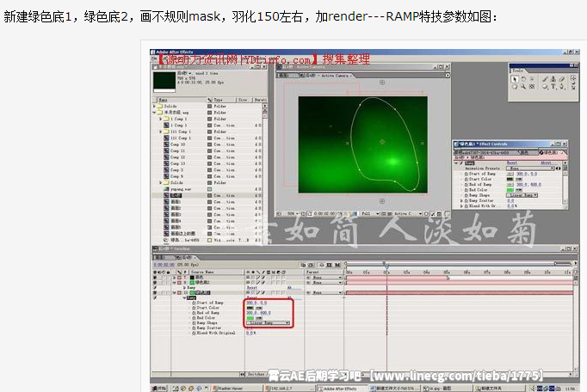Viewport: 587px width, 392px height.
Task: Open comp viewer options menu button
Action: point(447,75)
